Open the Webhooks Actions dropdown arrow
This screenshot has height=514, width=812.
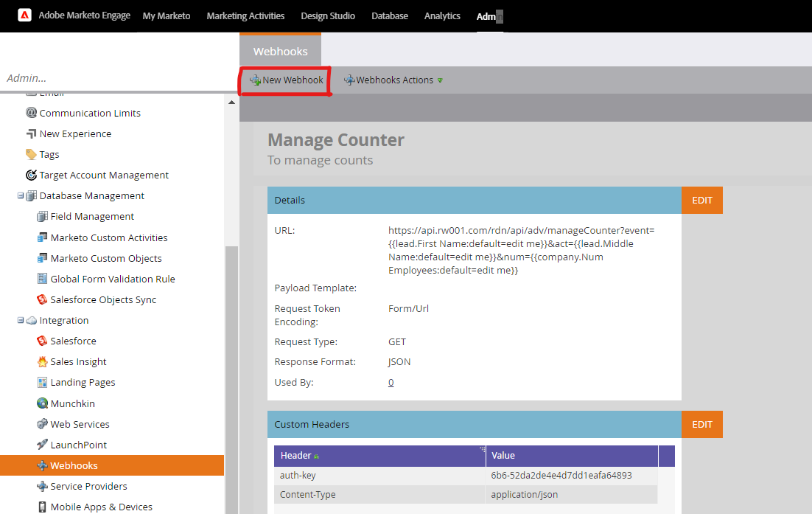pos(440,80)
